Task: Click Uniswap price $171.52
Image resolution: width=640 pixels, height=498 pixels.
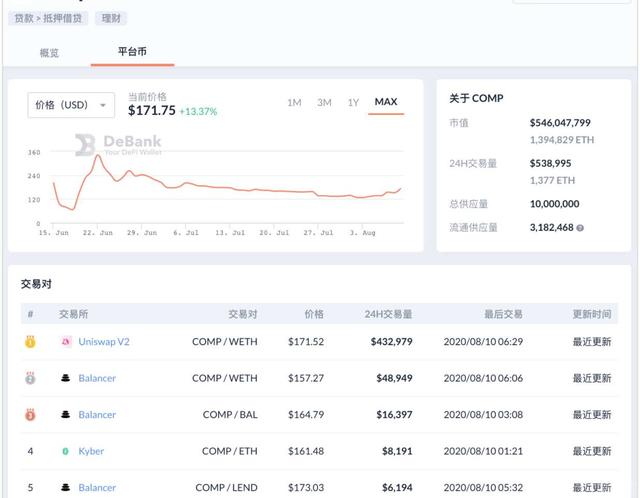Action: (306, 342)
